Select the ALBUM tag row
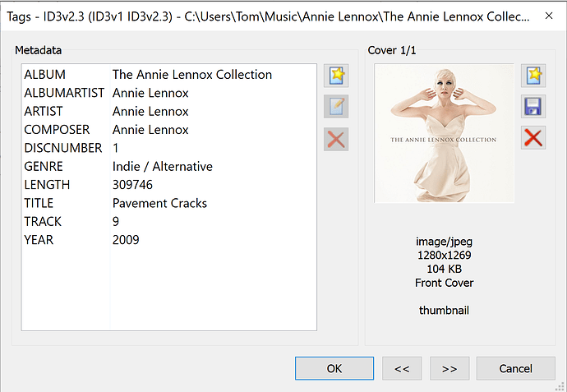 tap(169, 75)
